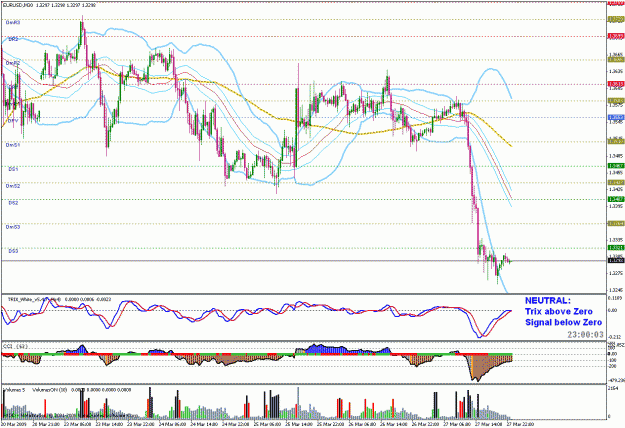The image size is (625, 428).
Task: Select the DmS3 pivot level label
Action: [13, 227]
